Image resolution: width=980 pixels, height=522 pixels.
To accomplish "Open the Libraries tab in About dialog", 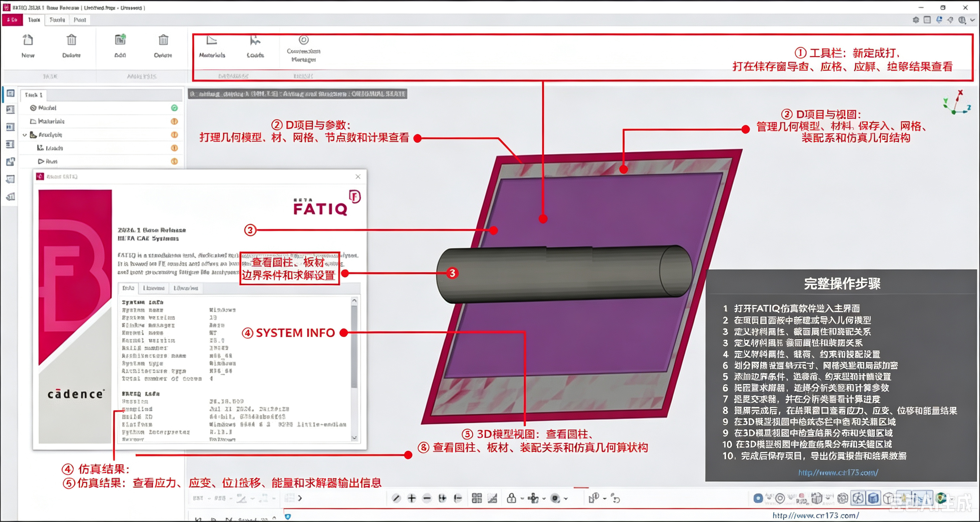I will click(186, 288).
